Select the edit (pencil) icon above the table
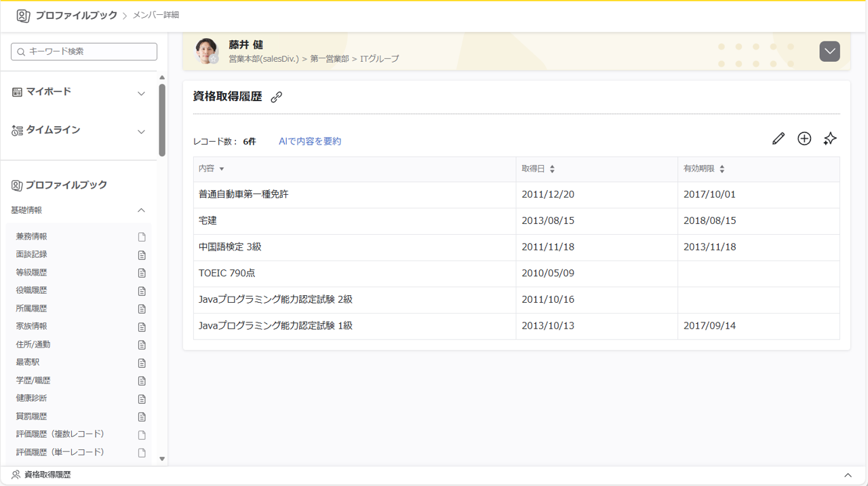The image size is (868, 486). point(778,138)
